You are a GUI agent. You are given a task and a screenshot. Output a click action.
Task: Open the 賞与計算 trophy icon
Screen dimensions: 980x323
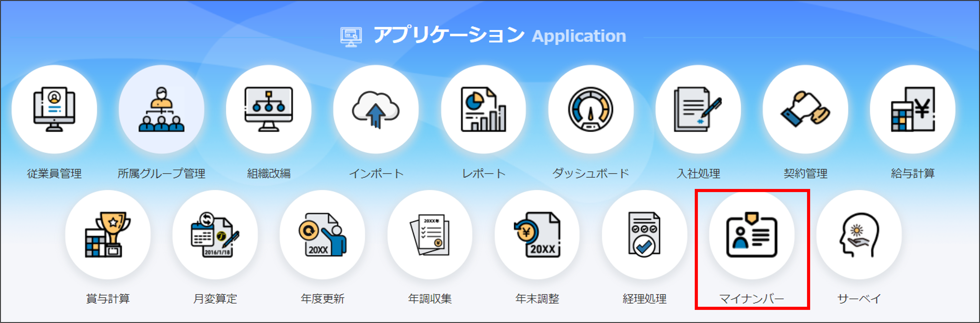(x=108, y=235)
